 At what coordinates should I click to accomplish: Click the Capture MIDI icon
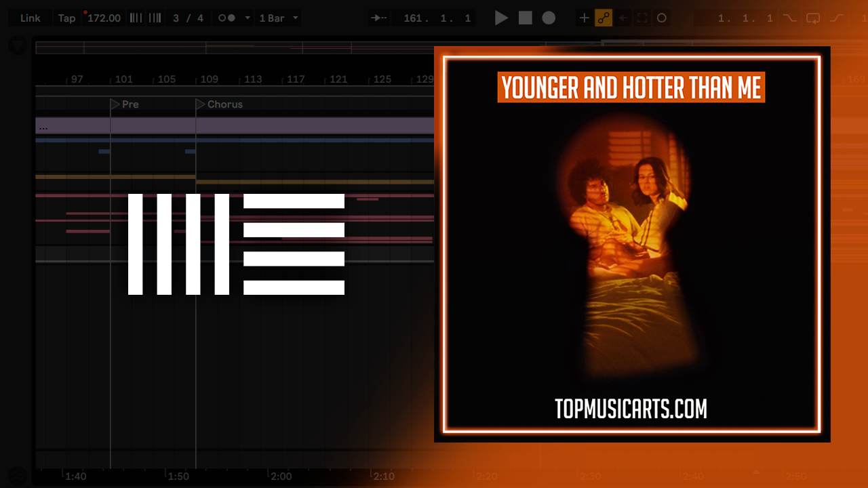pyautogui.click(x=642, y=18)
